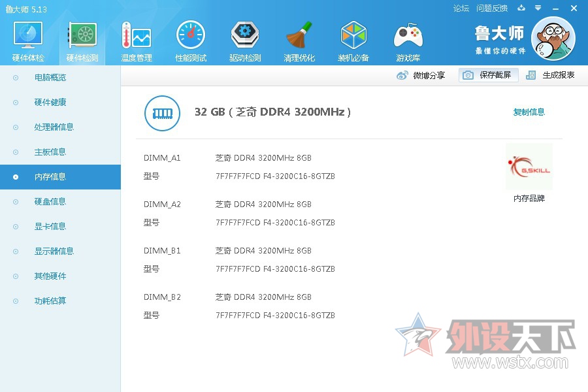Image resolution: width=588 pixels, height=392 pixels.
Task: Click the memory chip icon beside 32 GB
Action: [x=162, y=112]
